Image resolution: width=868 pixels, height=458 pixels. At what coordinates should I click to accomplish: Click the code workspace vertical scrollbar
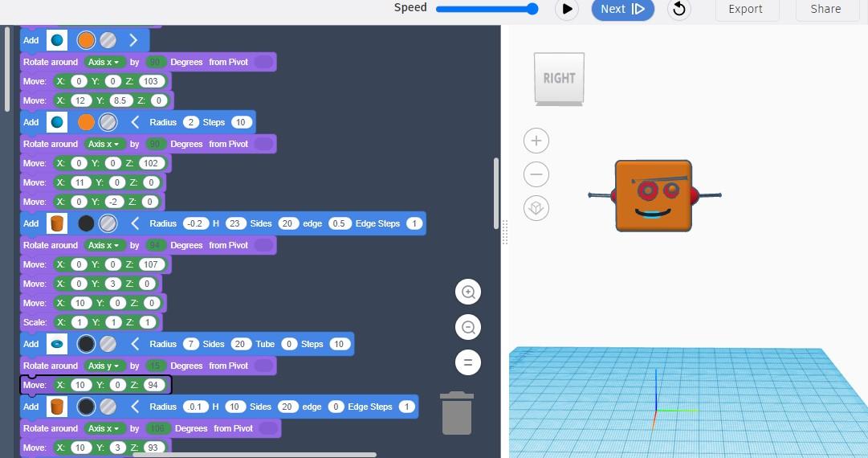[x=495, y=194]
